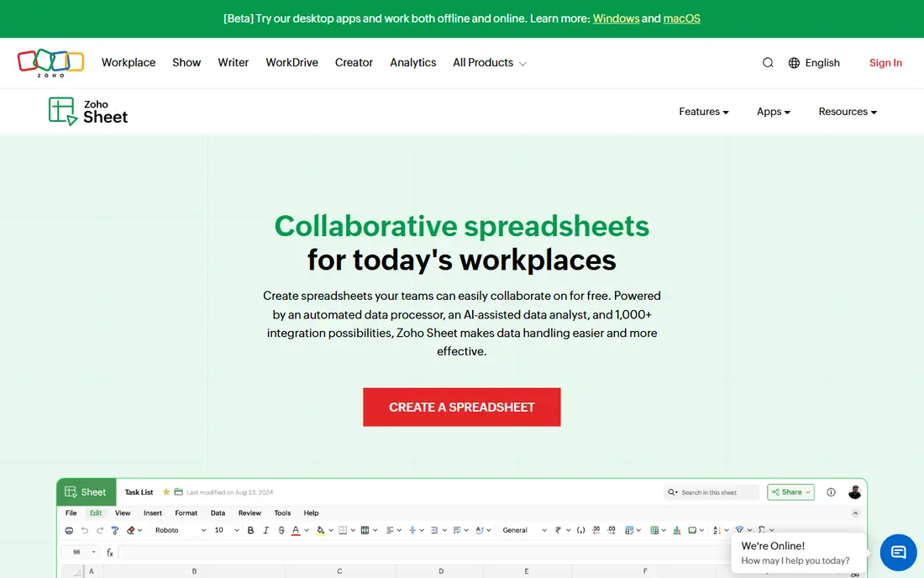924x578 pixels.
Task: Click the rupee currency format icon
Action: [558, 530]
